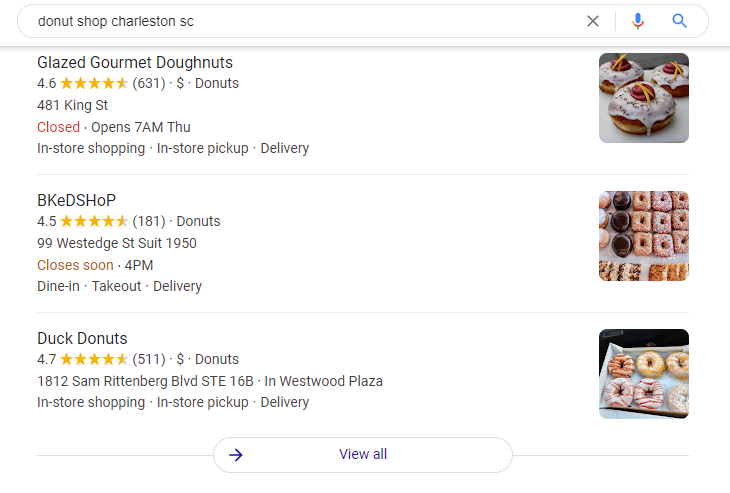Click View all to see more places

[x=363, y=455]
